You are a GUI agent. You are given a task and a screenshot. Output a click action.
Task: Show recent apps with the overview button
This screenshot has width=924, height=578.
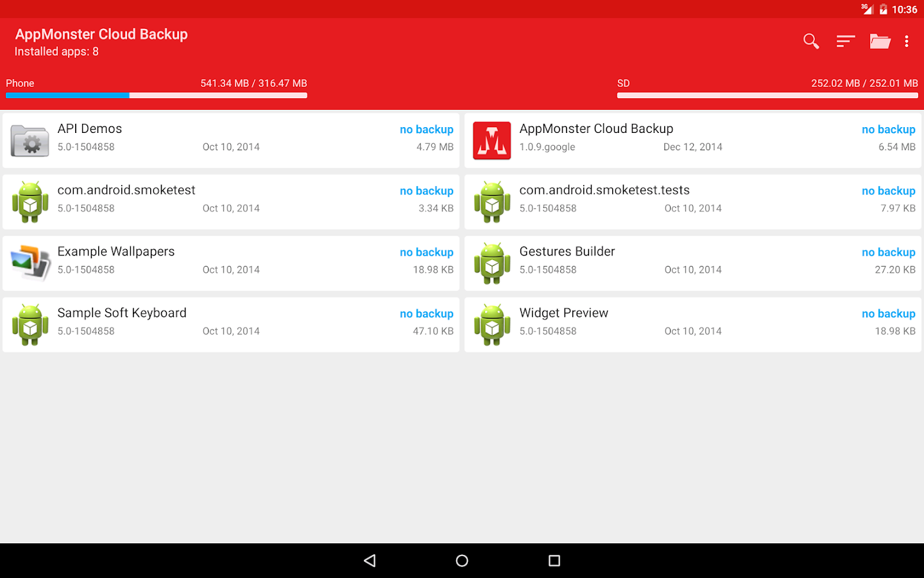(554, 561)
